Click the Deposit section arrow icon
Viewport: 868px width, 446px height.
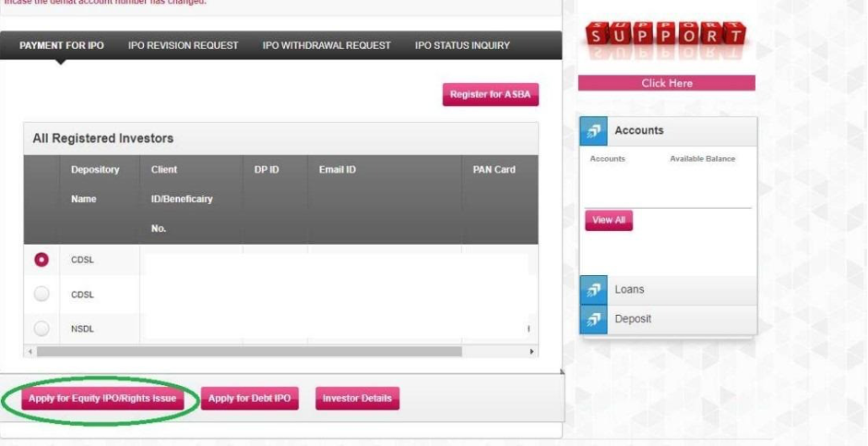(593, 319)
